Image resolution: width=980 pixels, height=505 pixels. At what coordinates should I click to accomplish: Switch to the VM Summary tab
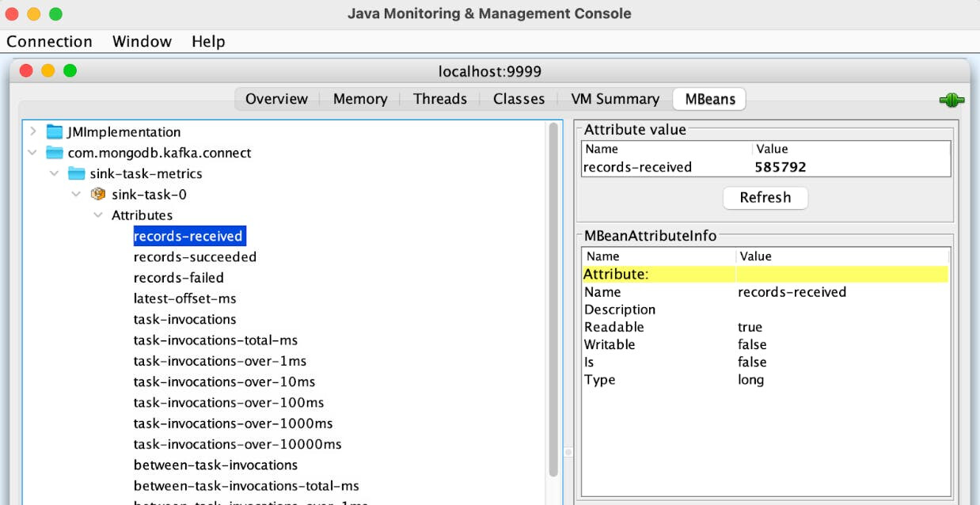(615, 99)
